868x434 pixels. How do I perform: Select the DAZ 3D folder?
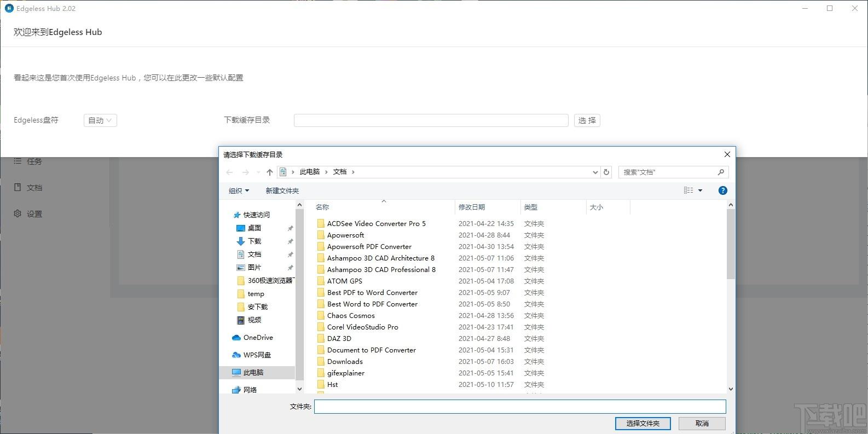tap(339, 338)
